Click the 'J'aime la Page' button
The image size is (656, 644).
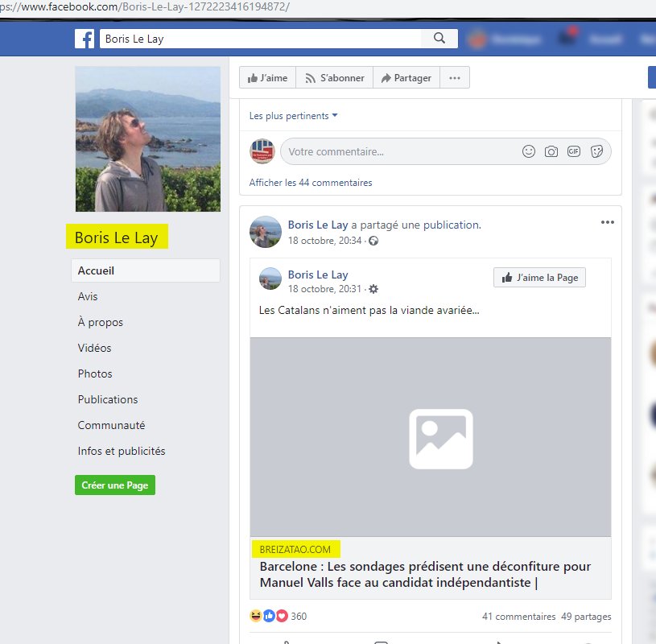pyautogui.click(x=540, y=278)
